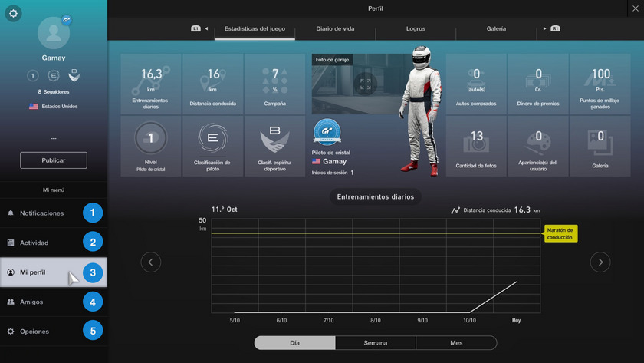Open the Cantidad de fotos camera tile

coord(476,146)
